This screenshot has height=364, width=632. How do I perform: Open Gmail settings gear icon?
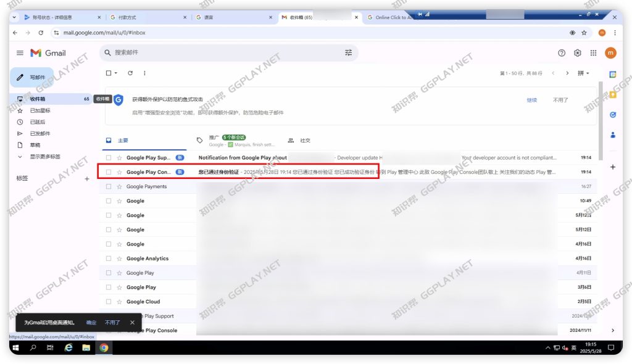578,53
